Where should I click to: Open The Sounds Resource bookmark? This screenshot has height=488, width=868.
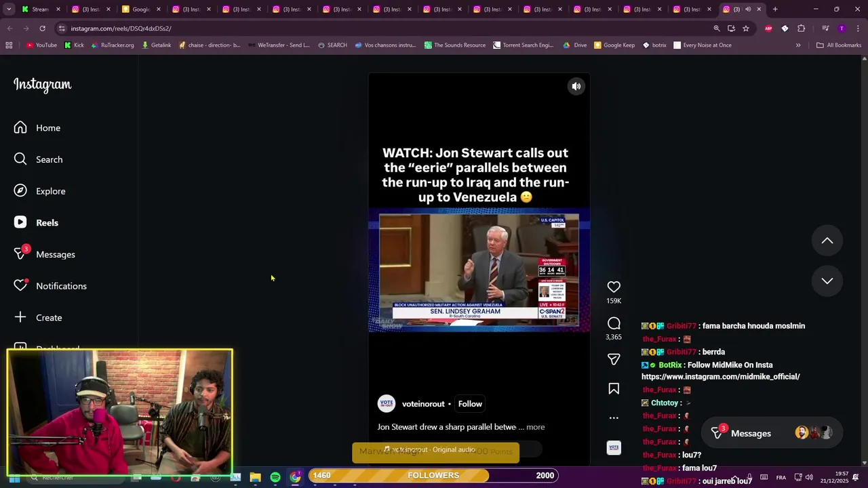tap(455, 45)
